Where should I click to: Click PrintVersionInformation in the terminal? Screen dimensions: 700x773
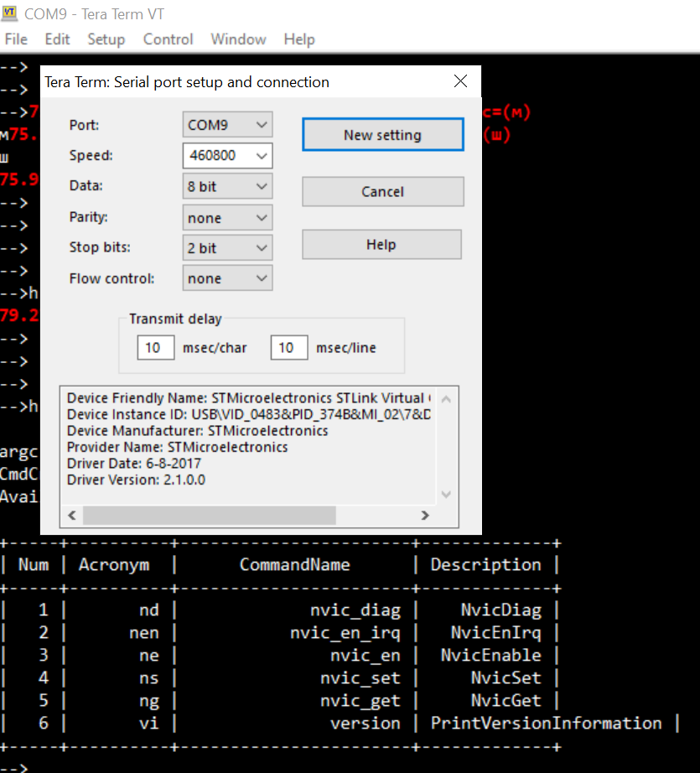pyautogui.click(x=547, y=724)
